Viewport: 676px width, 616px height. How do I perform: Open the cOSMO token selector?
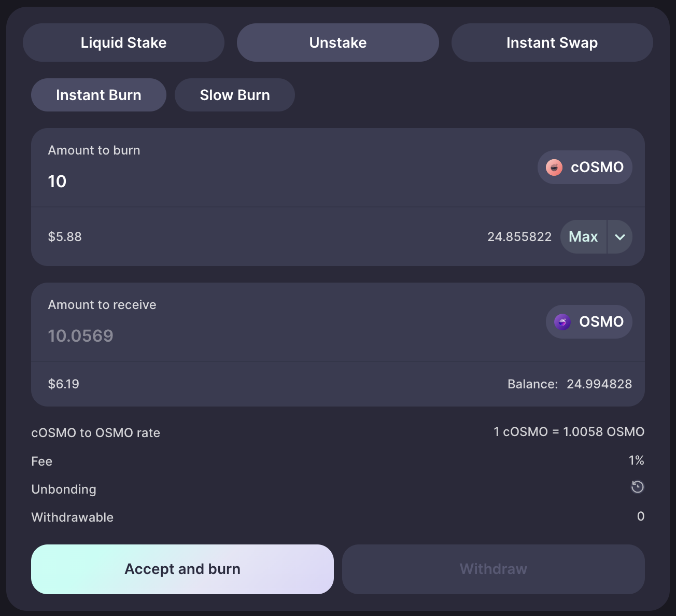[x=585, y=167]
